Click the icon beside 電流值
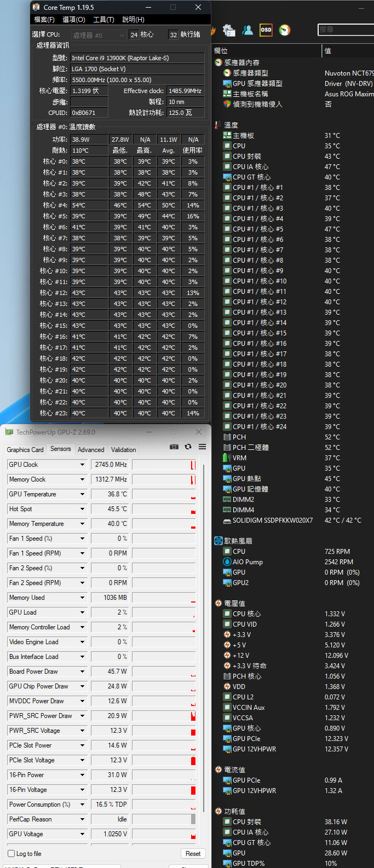 (x=218, y=769)
